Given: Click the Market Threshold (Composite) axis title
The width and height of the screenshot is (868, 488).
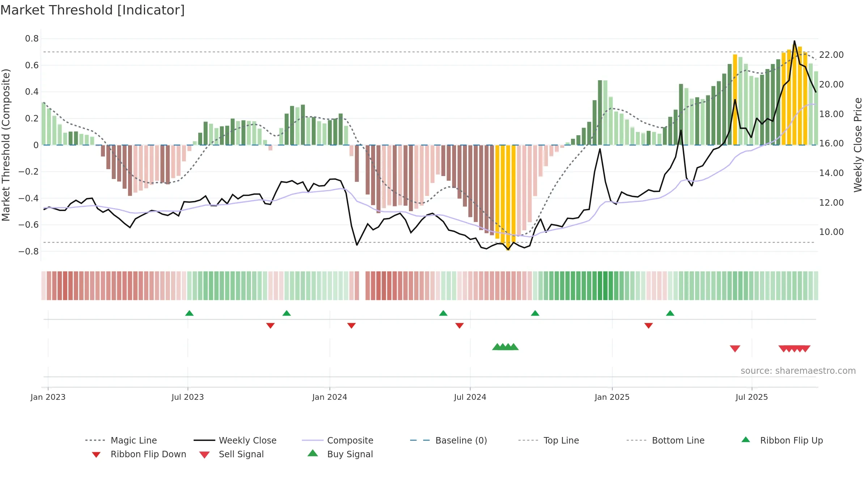Looking at the screenshot, I should point(5,145).
